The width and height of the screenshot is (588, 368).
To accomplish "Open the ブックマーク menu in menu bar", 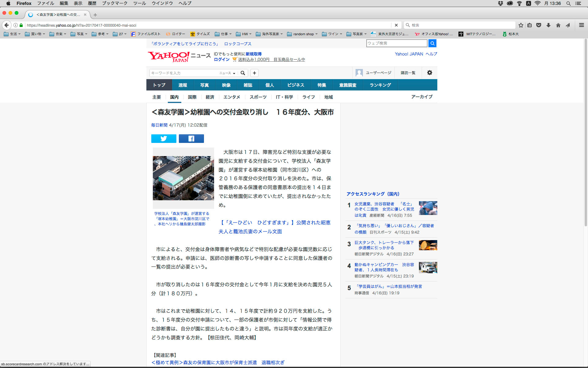I will pos(115,3).
